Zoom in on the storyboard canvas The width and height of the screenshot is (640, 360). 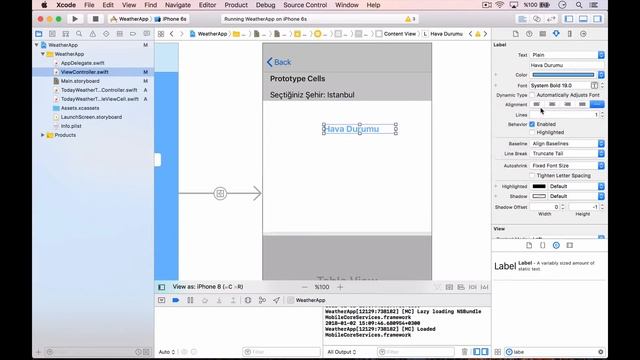tap(340, 287)
